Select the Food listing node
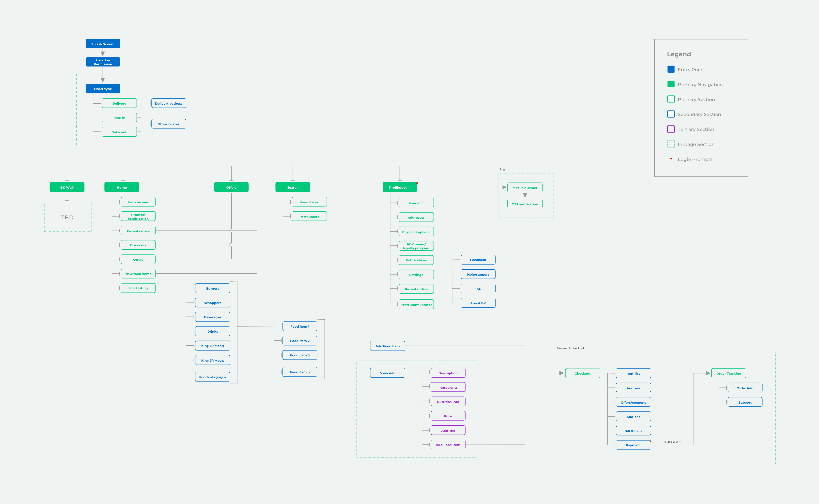Image resolution: width=819 pixels, height=504 pixels. click(x=138, y=288)
